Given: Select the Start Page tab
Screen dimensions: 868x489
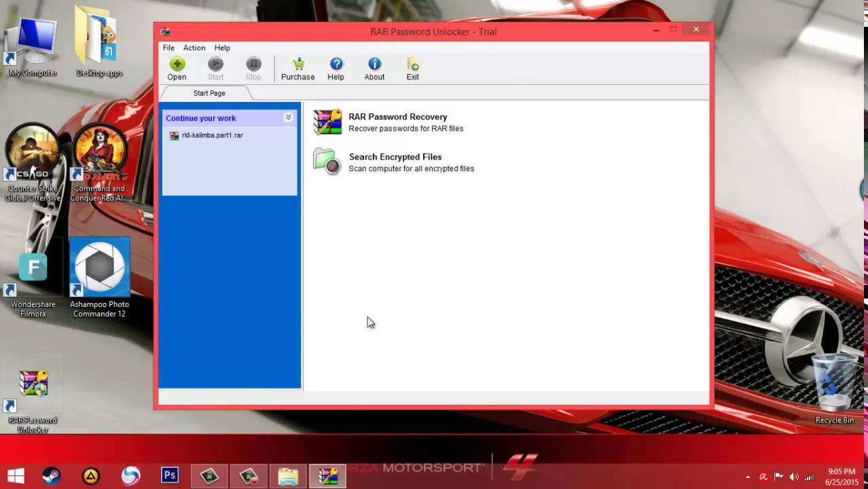Looking at the screenshot, I should 209,93.
